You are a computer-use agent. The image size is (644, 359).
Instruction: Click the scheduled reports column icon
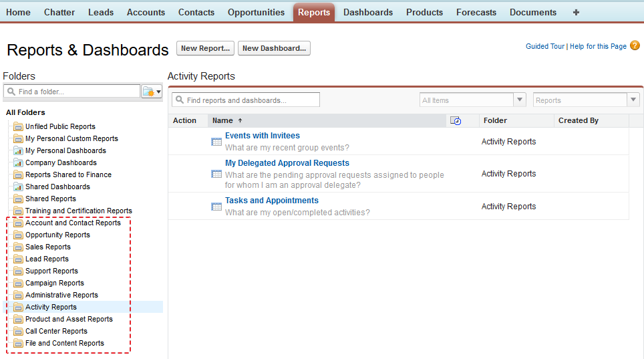456,120
